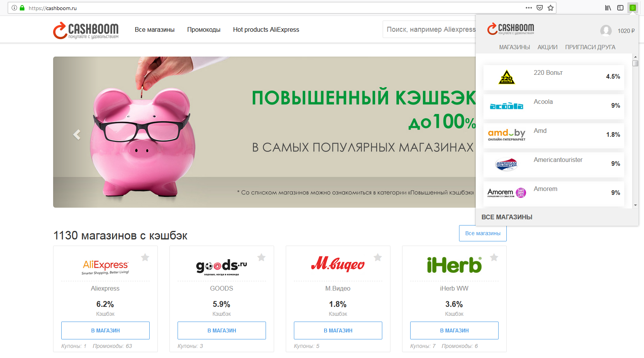Viewport: 644px width, 358px height.
Task: Open the Все магазины outlined button
Action: point(483,233)
